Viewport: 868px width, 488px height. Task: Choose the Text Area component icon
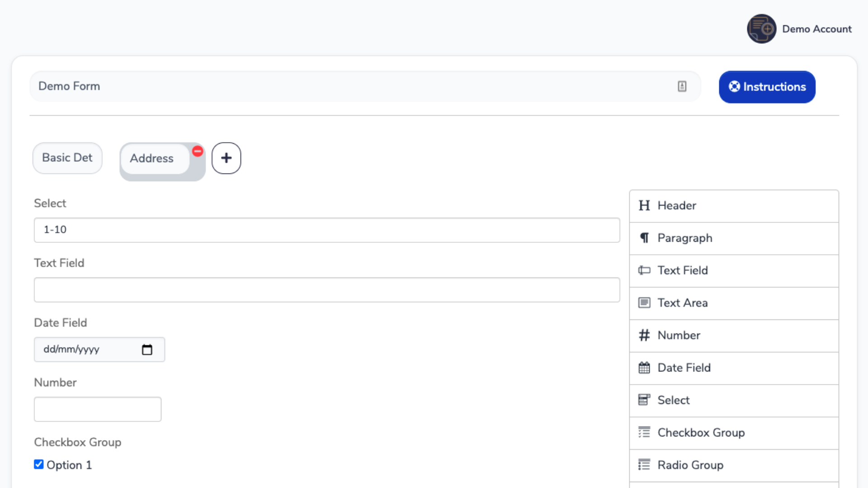pos(644,303)
